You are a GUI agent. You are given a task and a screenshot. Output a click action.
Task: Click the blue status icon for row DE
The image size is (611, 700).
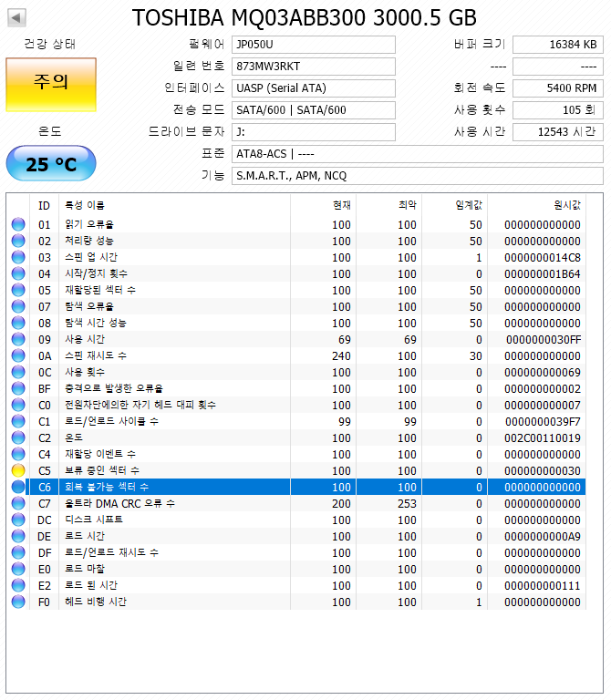(x=18, y=536)
